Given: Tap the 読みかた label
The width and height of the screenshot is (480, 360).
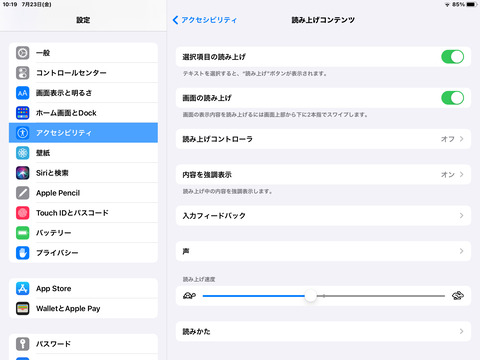Looking at the screenshot, I should (x=196, y=331).
